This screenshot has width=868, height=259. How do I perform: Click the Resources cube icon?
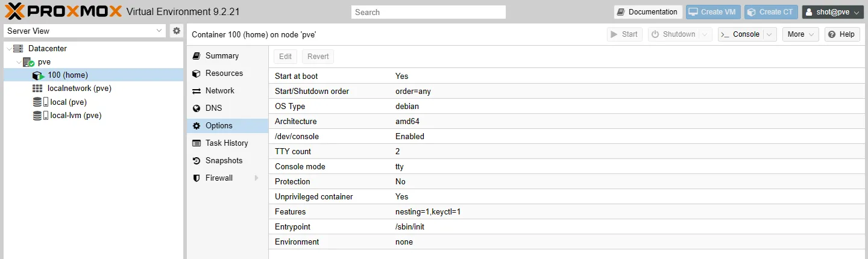coord(196,73)
